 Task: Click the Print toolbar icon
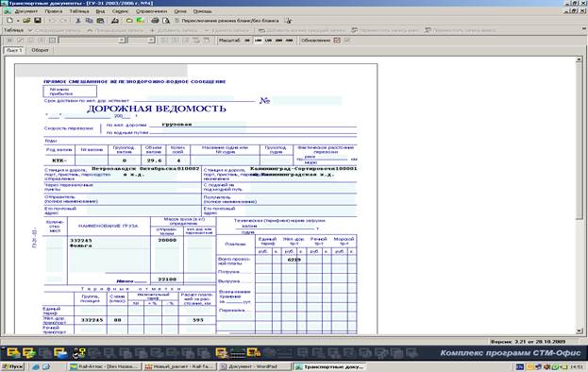[155, 20]
